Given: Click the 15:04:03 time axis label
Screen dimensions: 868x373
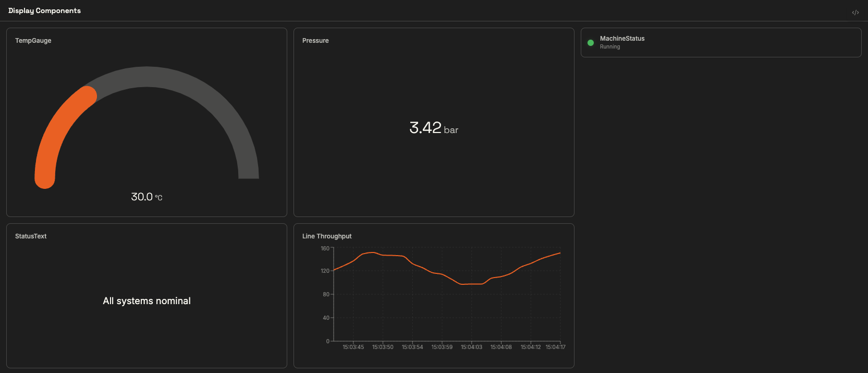Looking at the screenshot, I should point(471,347).
